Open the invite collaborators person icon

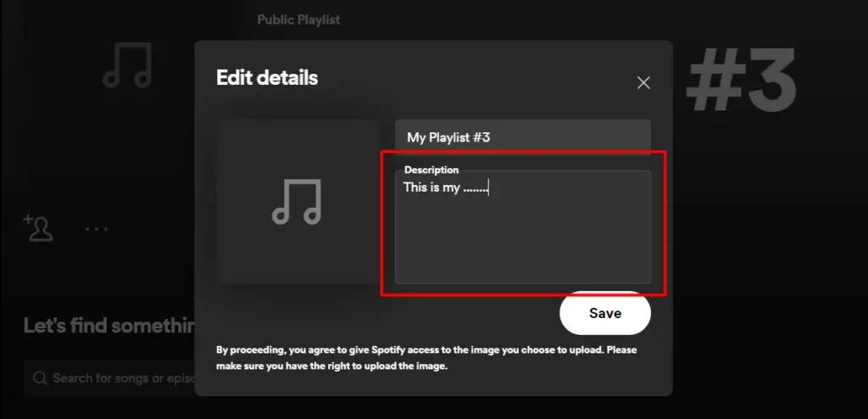(x=38, y=228)
